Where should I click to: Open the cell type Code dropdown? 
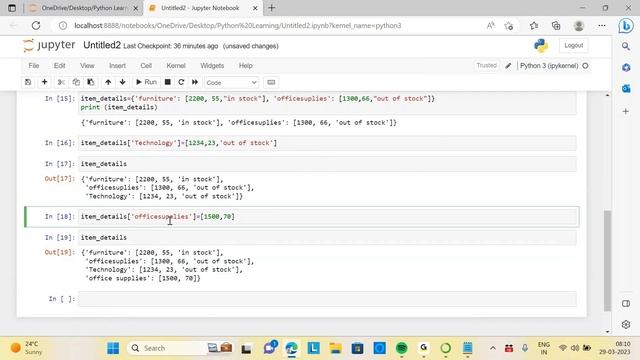click(x=231, y=83)
